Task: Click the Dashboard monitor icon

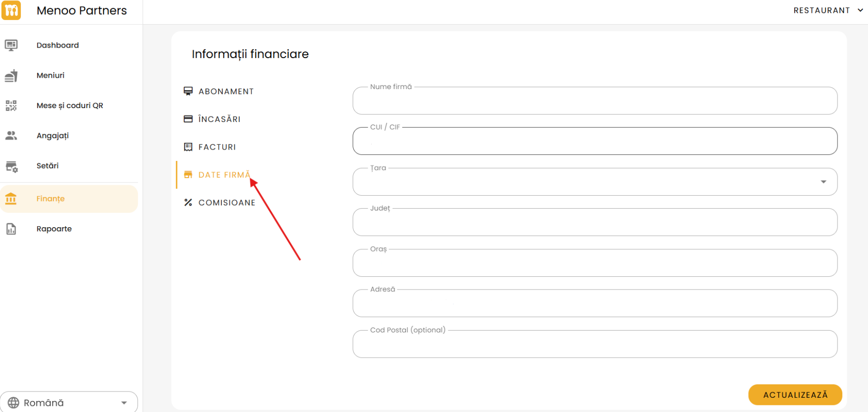Action: coord(11,45)
